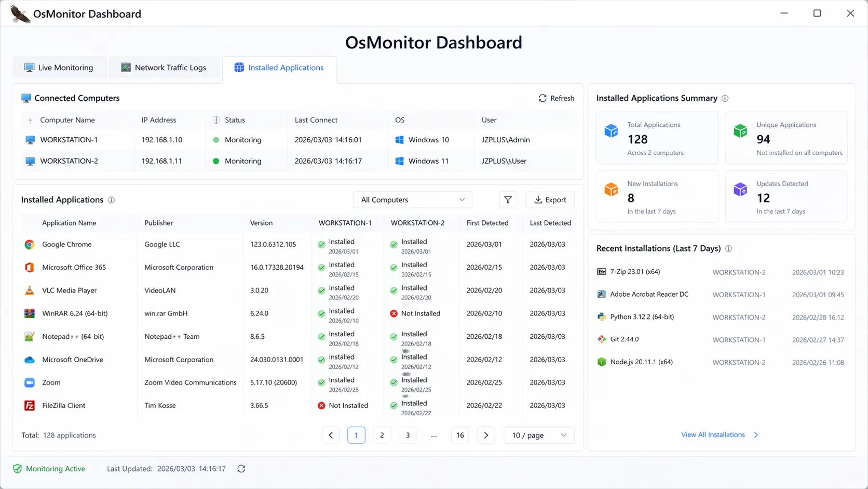The image size is (868, 489).
Task: Select the IP address 192.168.1.11
Action: click(162, 161)
